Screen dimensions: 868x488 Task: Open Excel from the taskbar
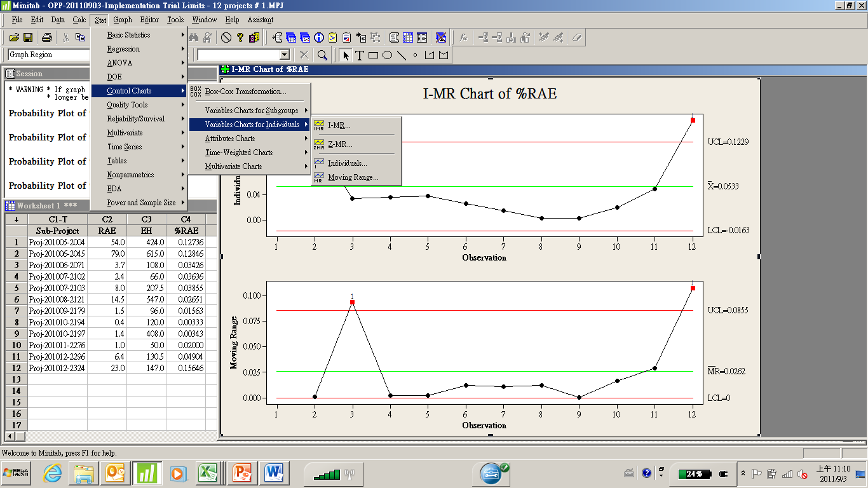[207, 473]
